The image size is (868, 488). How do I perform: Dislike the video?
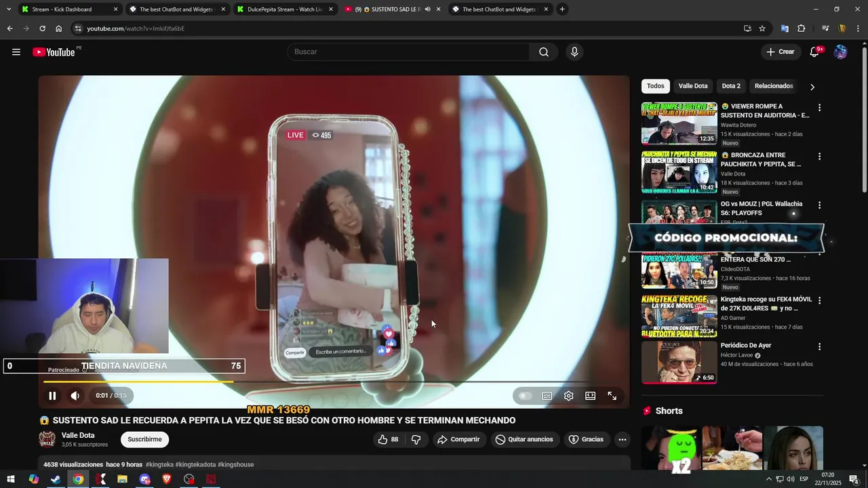pos(416,439)
